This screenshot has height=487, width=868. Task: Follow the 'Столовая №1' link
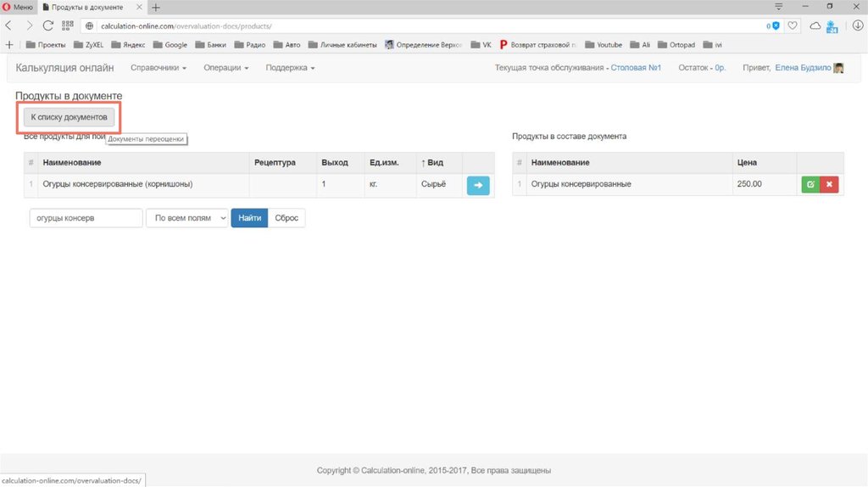pos(636,68)
